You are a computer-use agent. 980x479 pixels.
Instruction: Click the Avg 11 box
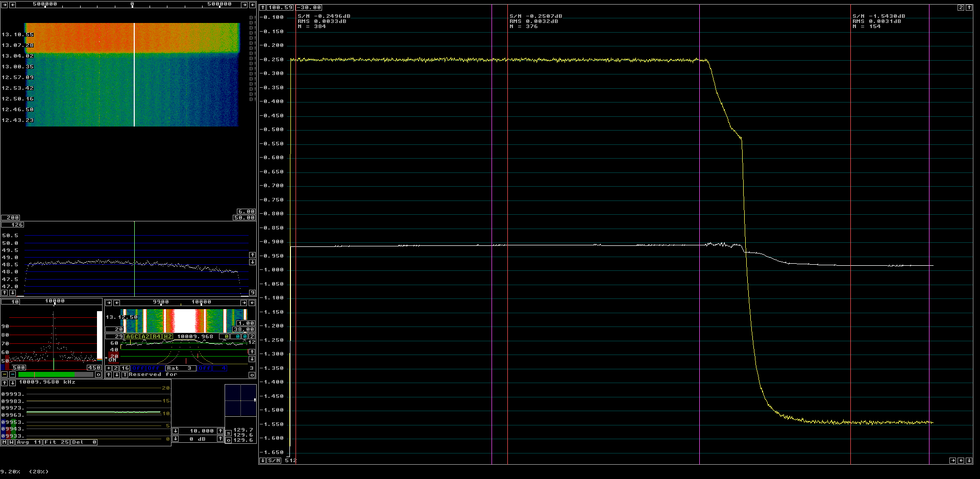(x=29, y=442)
